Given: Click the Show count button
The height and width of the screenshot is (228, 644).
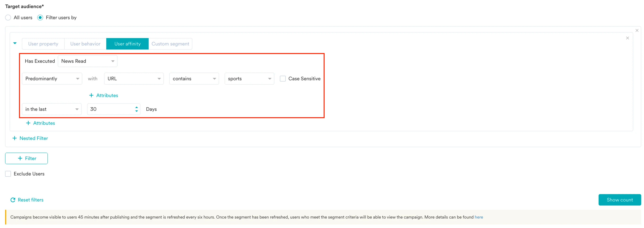Looking at the screenshot, I should (620, 200).
